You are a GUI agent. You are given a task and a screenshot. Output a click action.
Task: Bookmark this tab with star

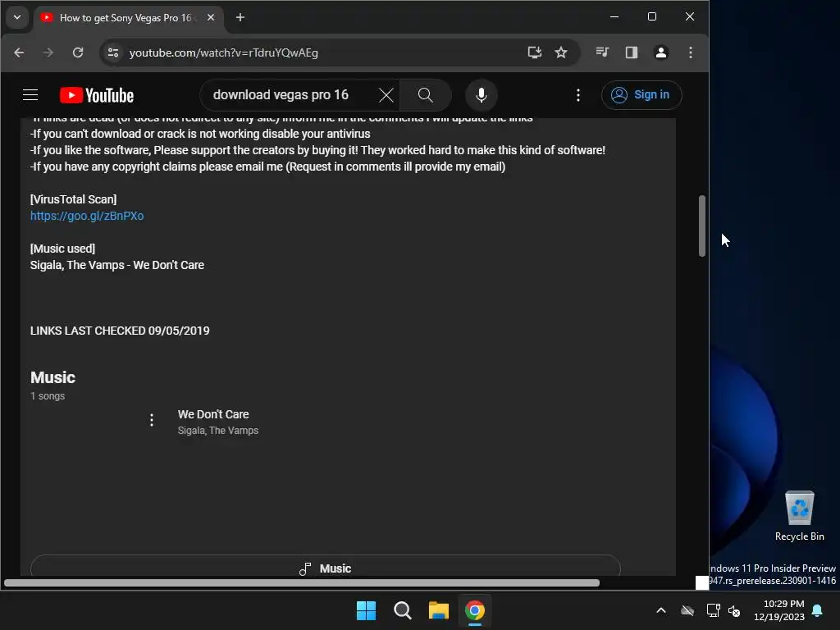(561, 52)
